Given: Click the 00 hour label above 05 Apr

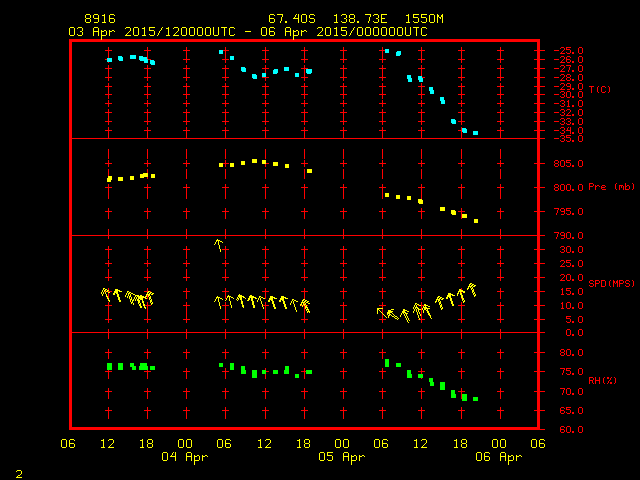Looking at the screenshot, I should click(x=342, y=444).
